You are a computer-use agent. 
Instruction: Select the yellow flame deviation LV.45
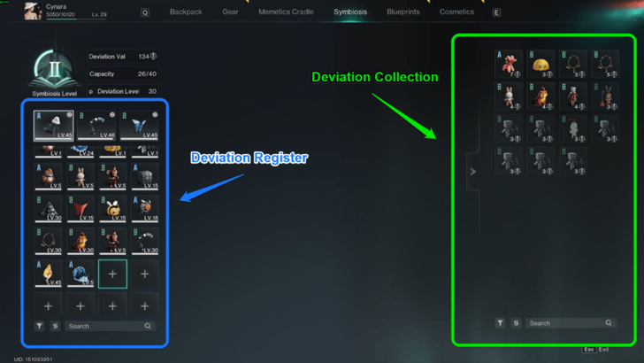49,274
